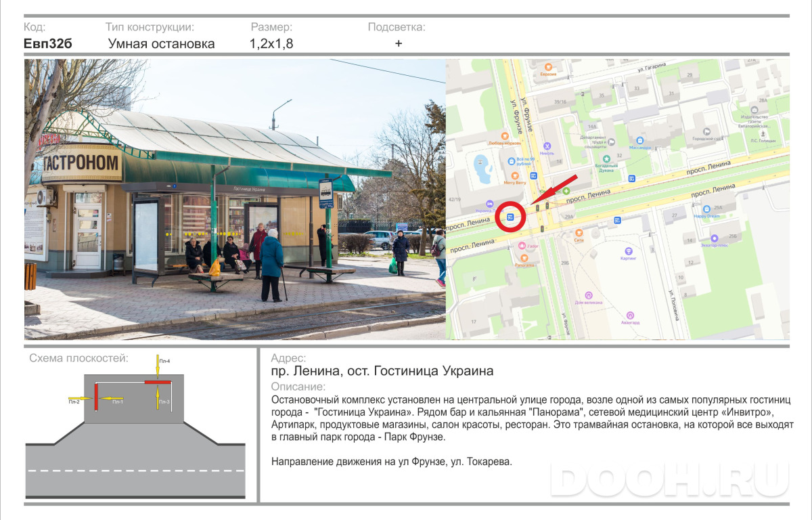Select the Городской суд flag icon

point(706,131)
